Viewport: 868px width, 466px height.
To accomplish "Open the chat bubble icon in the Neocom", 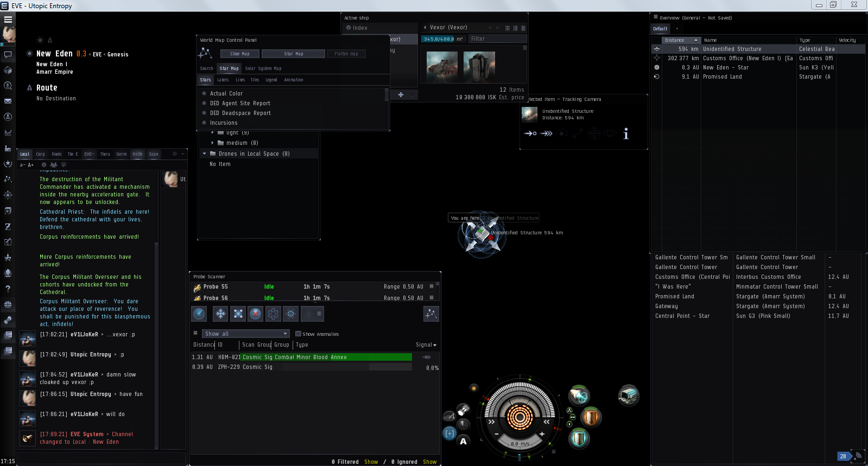I will [x=8, y=54].
